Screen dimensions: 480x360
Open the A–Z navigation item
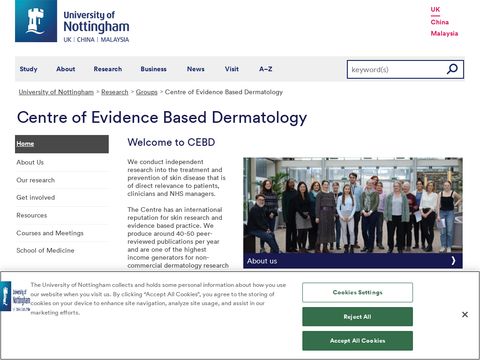coord(265,69)
